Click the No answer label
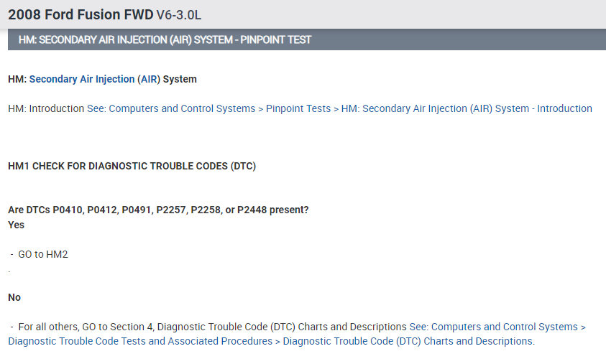 14,297
